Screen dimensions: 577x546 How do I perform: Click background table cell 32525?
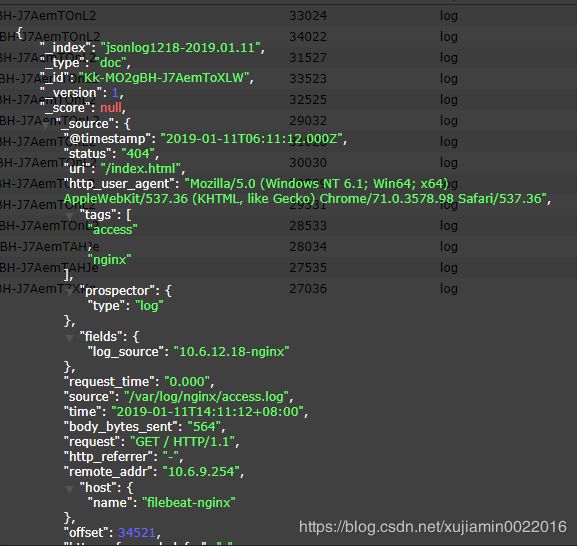[x=308, y=100]
